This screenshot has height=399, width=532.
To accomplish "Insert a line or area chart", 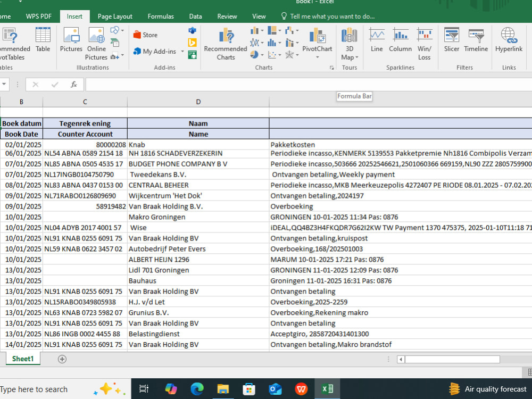I will [x=254, y=43].
